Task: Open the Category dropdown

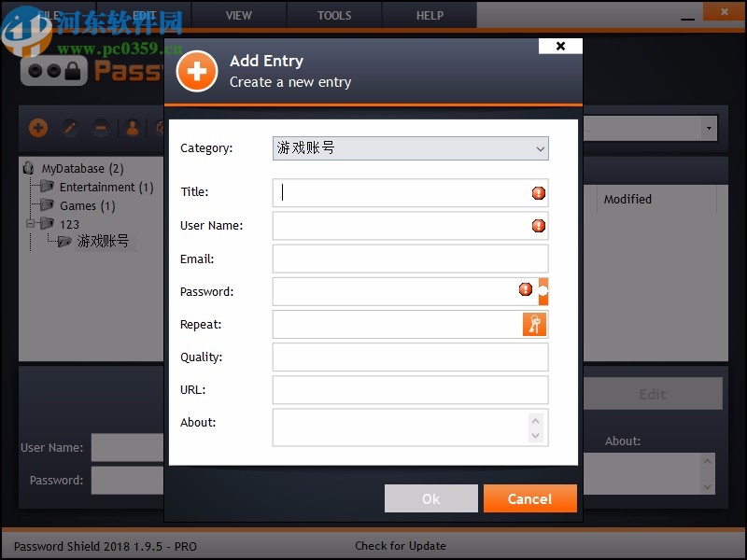Action: point(540,148)
